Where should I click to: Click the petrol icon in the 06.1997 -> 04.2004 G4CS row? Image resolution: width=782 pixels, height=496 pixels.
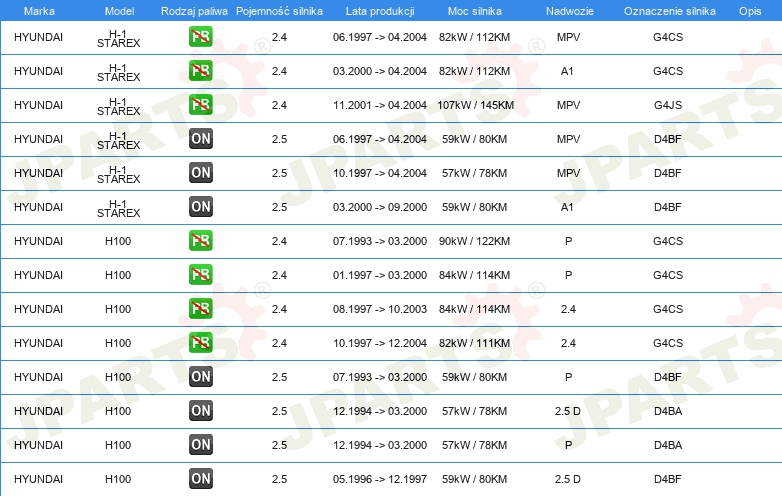(x=200, y=37)
